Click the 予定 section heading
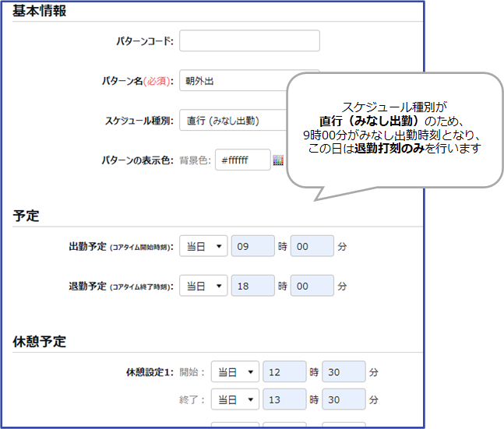Image resolution: width=504 pixels, height=429 pixels. [26, 216]
